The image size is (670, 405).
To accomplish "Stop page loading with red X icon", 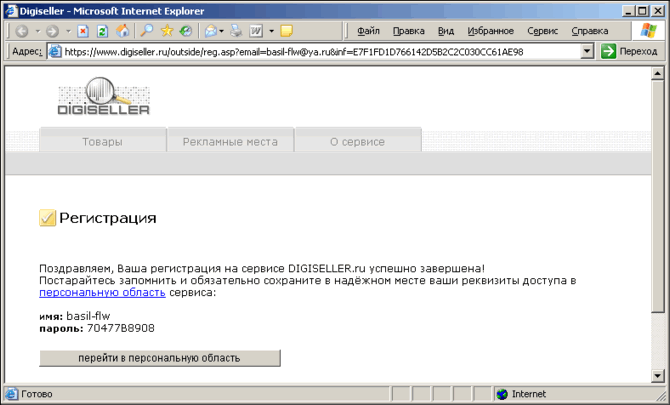I will 83,31.
